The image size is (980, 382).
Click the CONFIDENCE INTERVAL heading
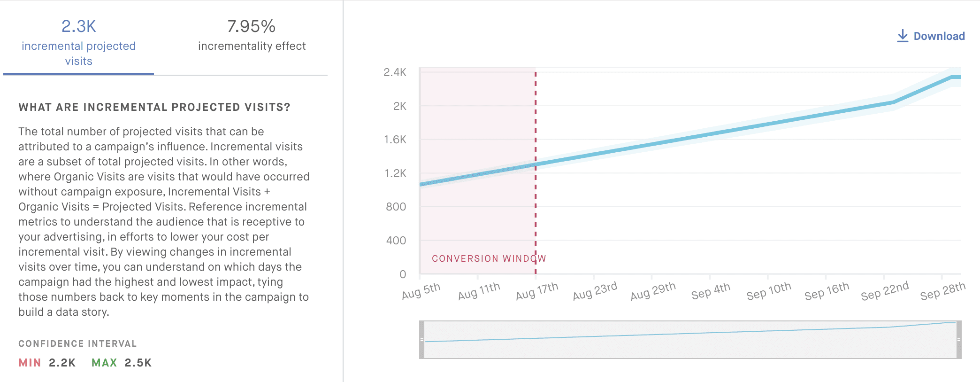[x=77, y=343]
